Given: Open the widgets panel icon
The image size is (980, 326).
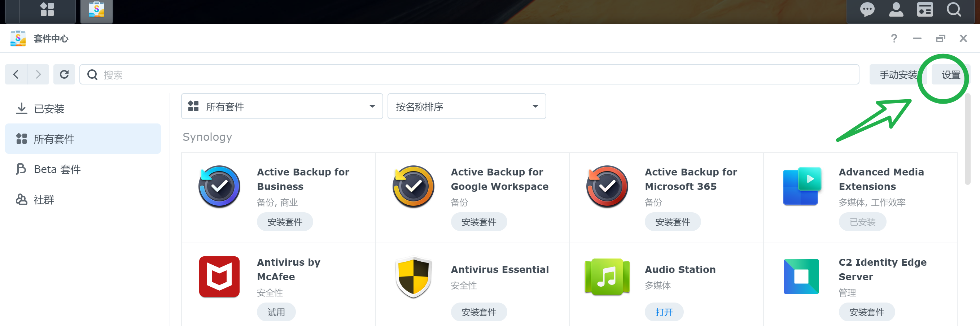Looking at the screenshot, I should tap(924, 9).
